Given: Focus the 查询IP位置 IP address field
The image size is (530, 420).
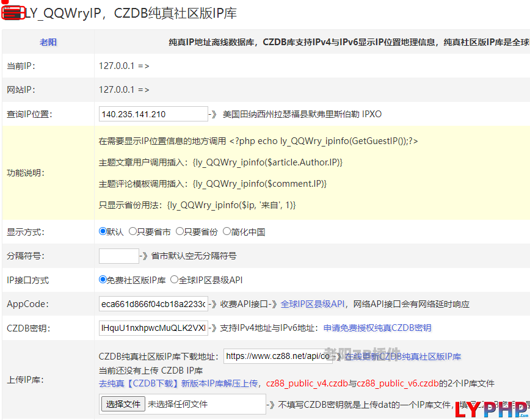Looking at the screenshot, I should pyautogui.click(x=153, y=114).
